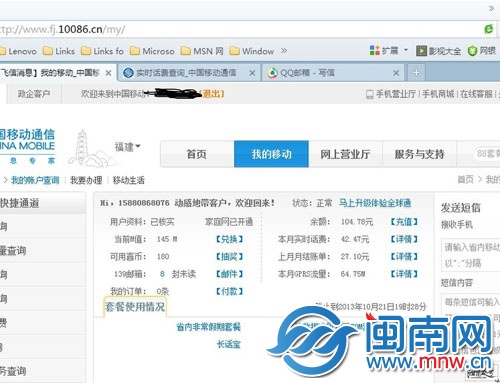Screen dimensions: 500x383
Task: Close the QQ邮箱 tab
Action: tap(396, 73)
